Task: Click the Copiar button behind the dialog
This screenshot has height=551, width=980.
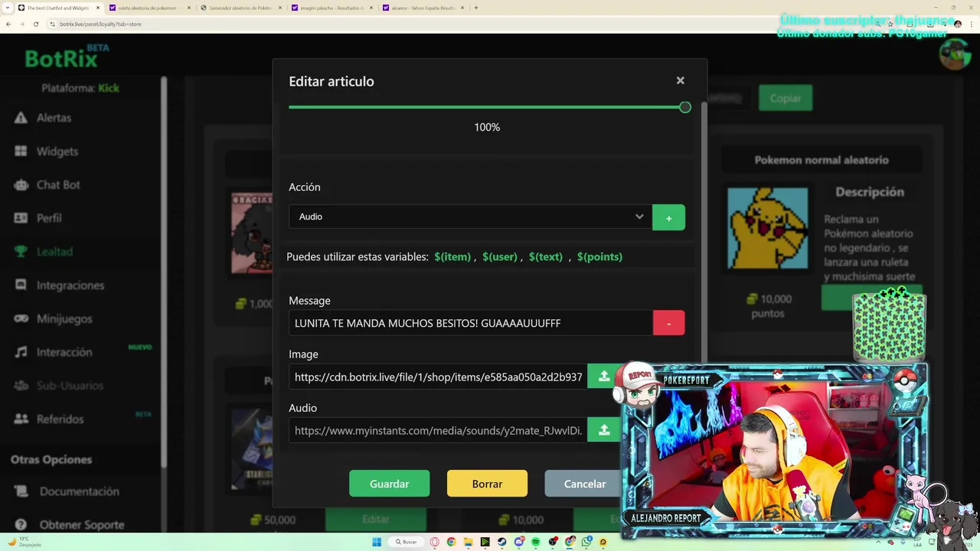Action: tap(786, 98)
